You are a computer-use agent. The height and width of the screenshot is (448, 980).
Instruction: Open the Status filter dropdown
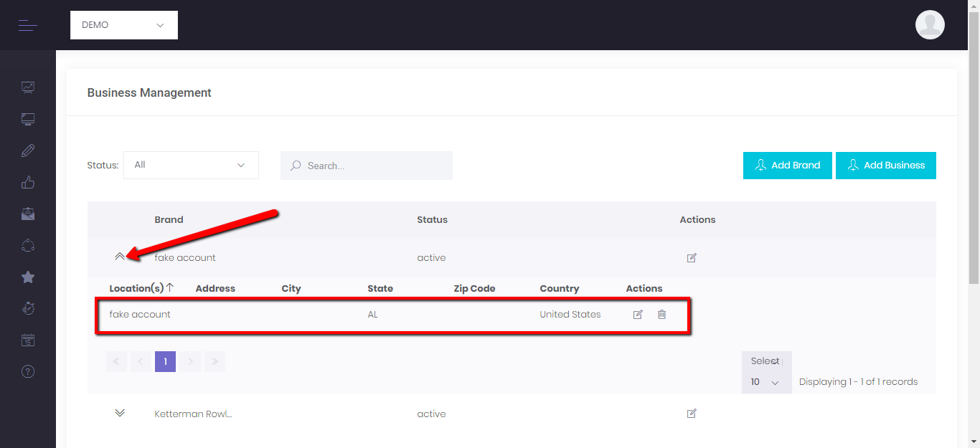click(191, 165)
